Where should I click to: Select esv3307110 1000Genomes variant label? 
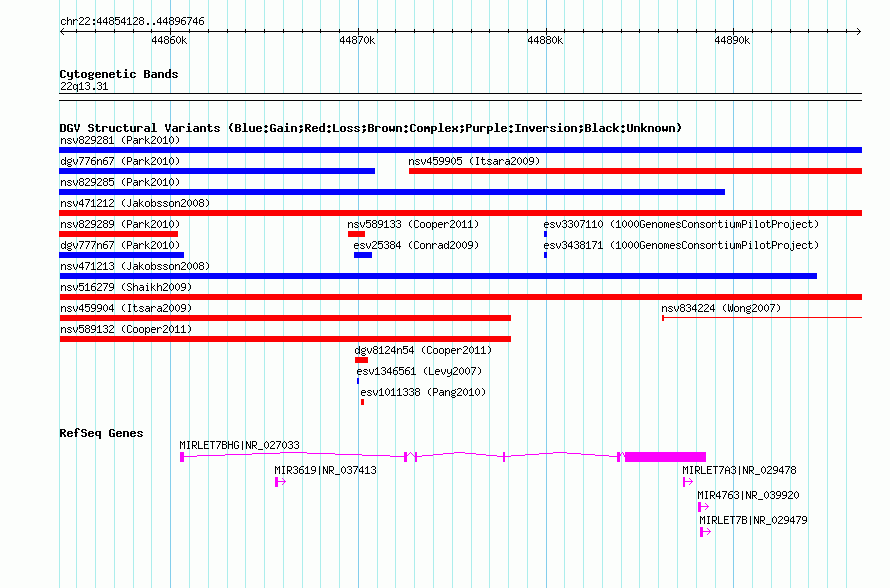coord(681,224)
